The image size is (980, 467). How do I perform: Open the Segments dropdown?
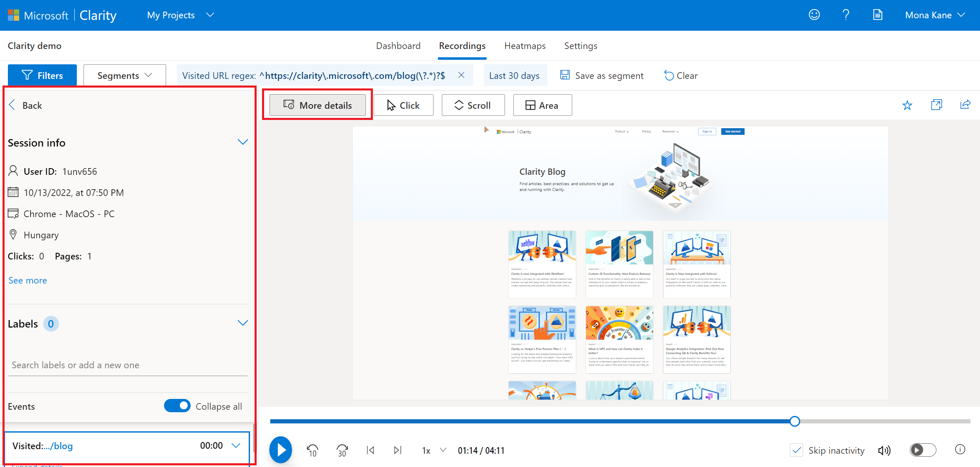pyautogui.click(x=125, y=75)
